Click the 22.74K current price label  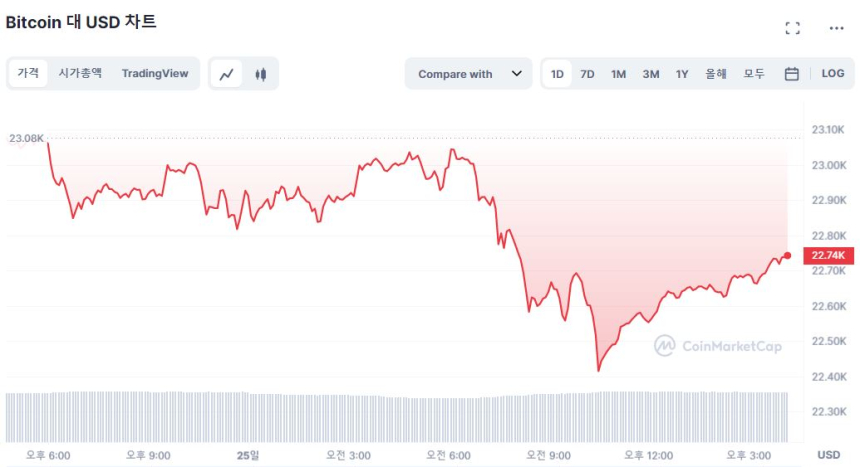pyautogui.click(x=829, y=256)
